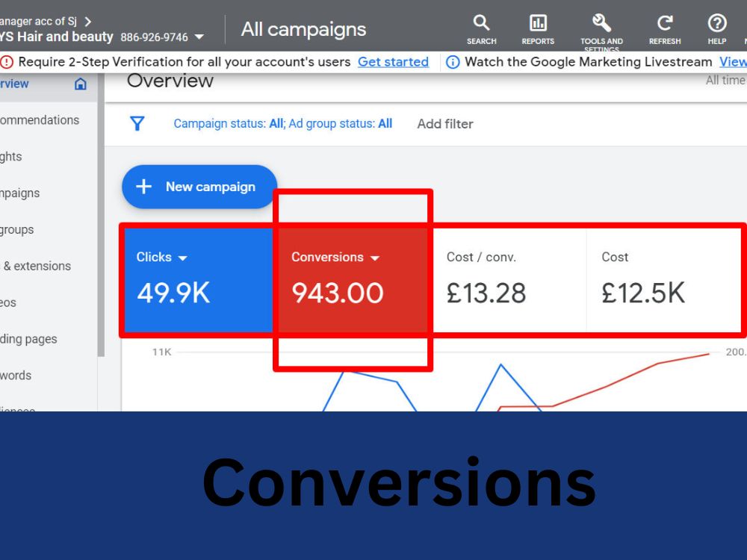
Task: Click the Overview page heading
Action: click(x=170, y=81)
